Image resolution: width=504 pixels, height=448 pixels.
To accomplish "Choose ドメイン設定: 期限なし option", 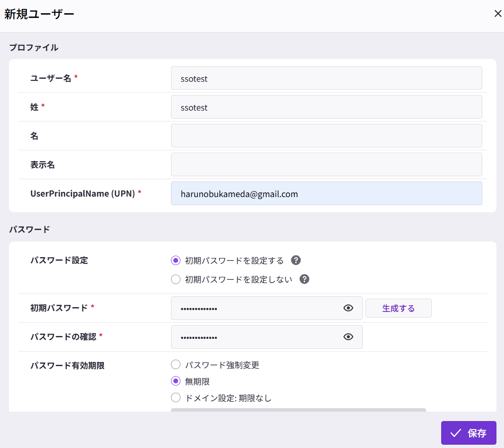I will pyautogui.click(x=176, y=398).
